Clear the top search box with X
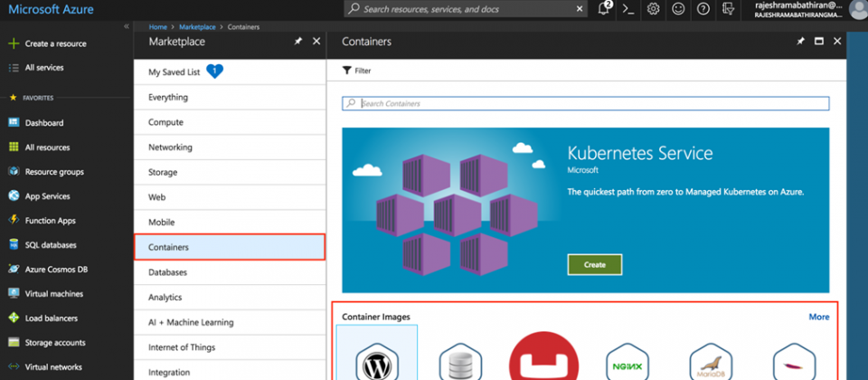 click(x=580, y=9)
